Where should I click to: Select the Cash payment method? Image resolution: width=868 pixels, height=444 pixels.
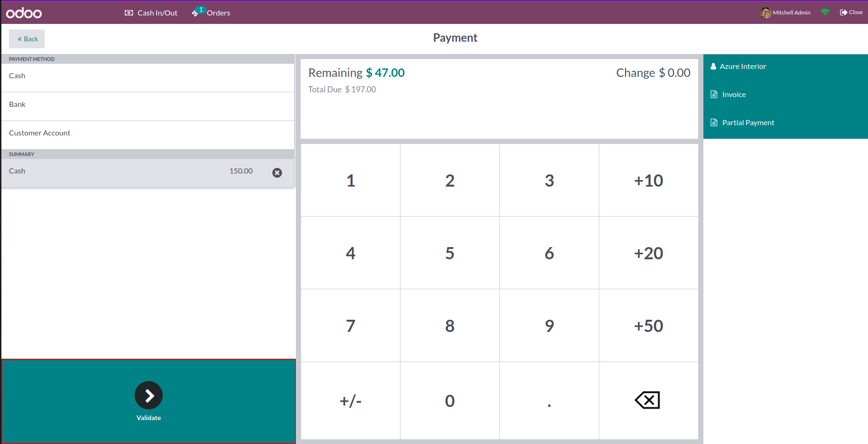pos(147,76)
